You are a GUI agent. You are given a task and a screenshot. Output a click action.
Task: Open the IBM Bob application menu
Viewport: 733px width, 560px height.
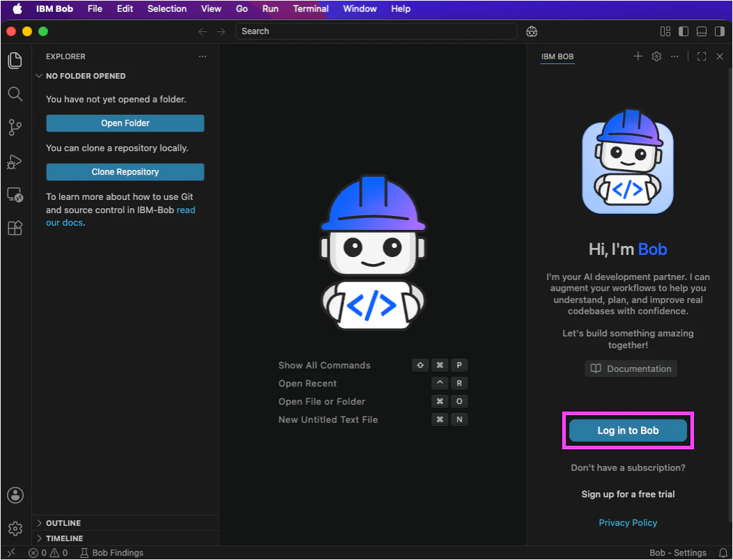(54, 8)
